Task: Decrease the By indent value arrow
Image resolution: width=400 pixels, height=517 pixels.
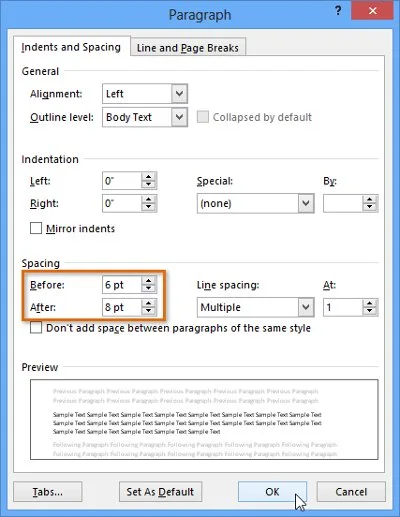Action: pos(369,207)
